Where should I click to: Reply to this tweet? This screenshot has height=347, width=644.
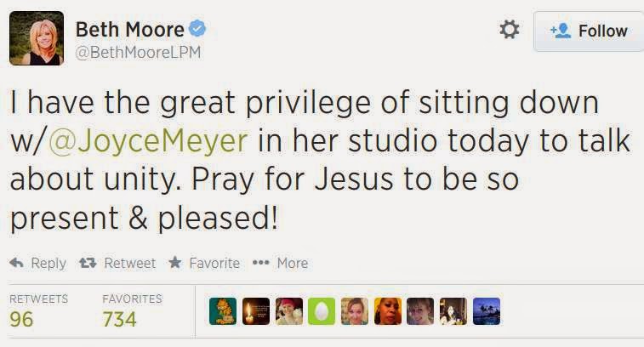[x=38, y=263]
